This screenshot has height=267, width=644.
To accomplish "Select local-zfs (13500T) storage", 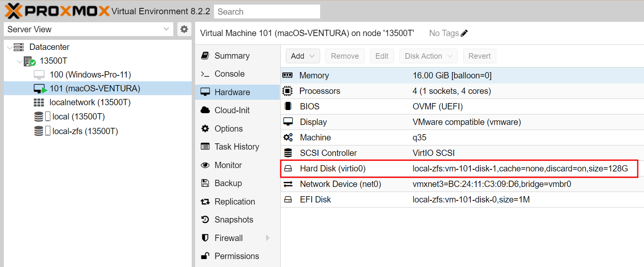I will (85, 131).
